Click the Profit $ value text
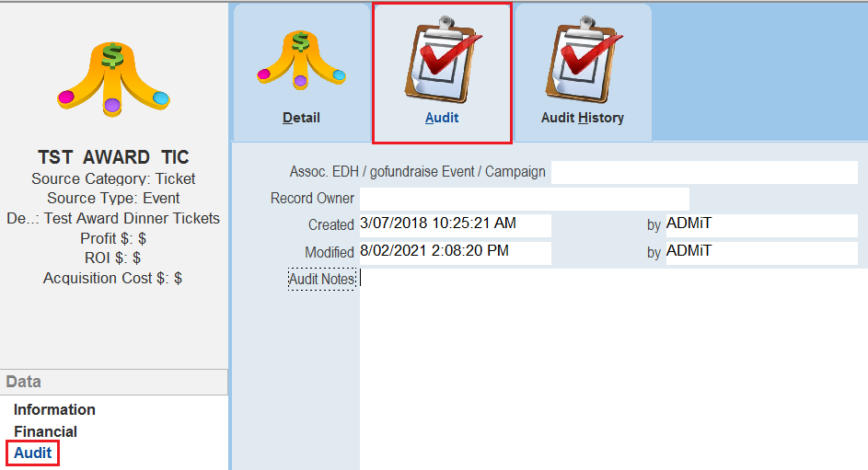 click(113, 238)
